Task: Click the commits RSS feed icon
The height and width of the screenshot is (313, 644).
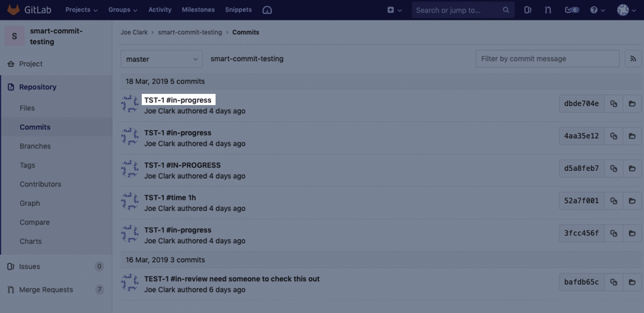Action: (x=633, y=59)
